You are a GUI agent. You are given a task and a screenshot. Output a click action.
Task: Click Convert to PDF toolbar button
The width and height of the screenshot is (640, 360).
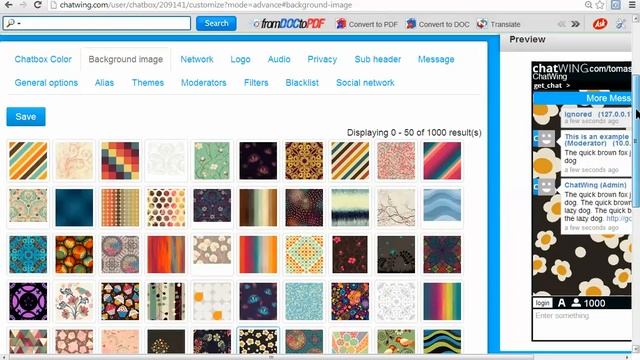pyautogui.click(x=367, y=24)
